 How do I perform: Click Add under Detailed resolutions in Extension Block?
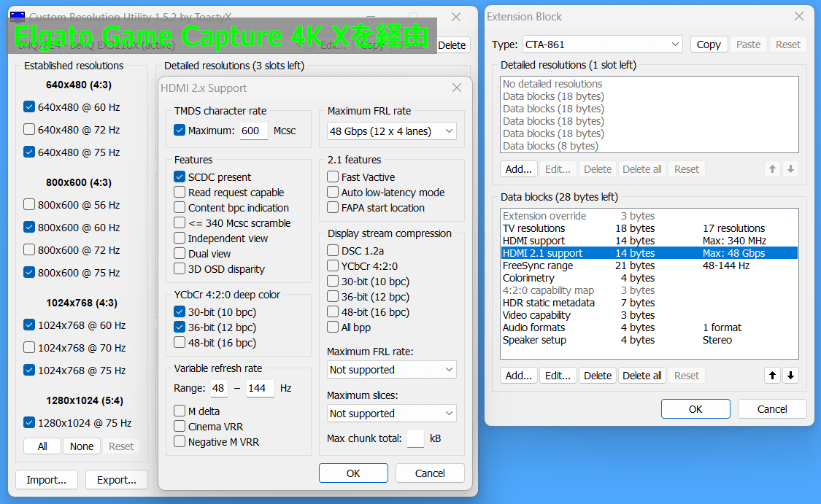click(518, 169)
